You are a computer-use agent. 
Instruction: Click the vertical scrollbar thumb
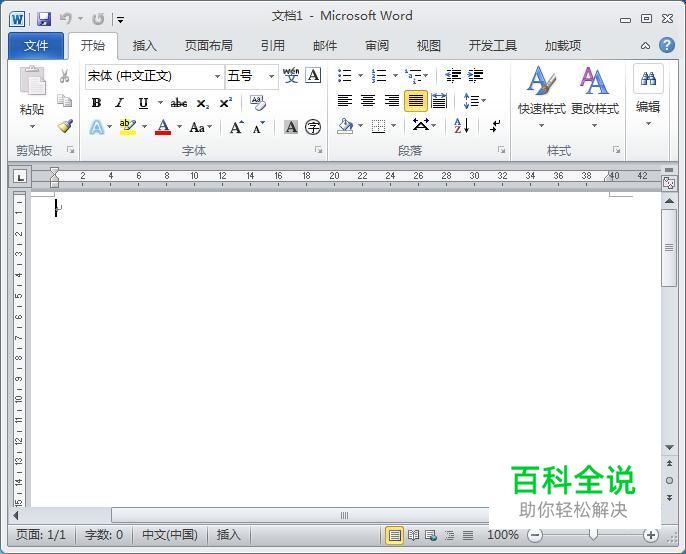pyautogui.click(x=669, y=248)
